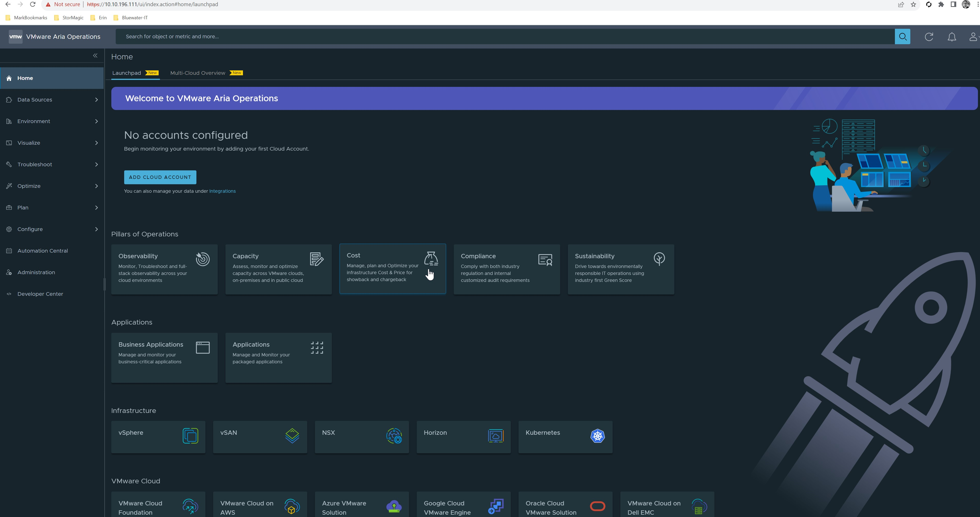
Task: Click the VMware Cloud on Dell EMC icon
Action: click(x=699, y=506)
